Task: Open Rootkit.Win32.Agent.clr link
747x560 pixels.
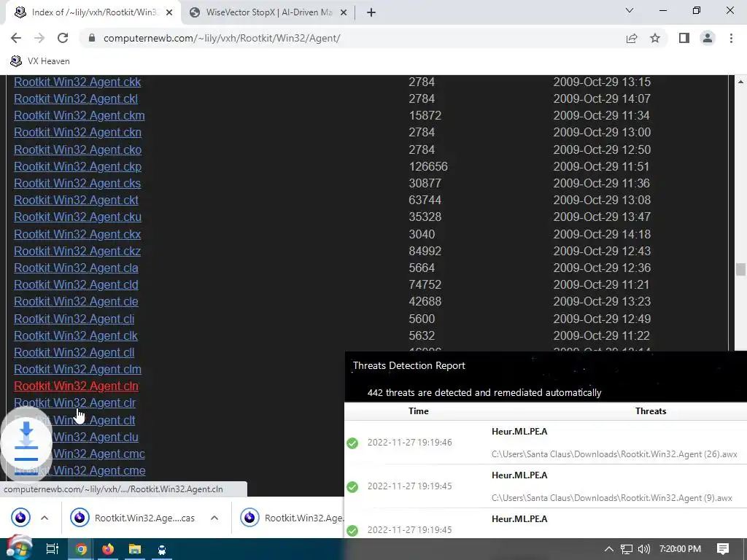Action: [x=74, y=402]
